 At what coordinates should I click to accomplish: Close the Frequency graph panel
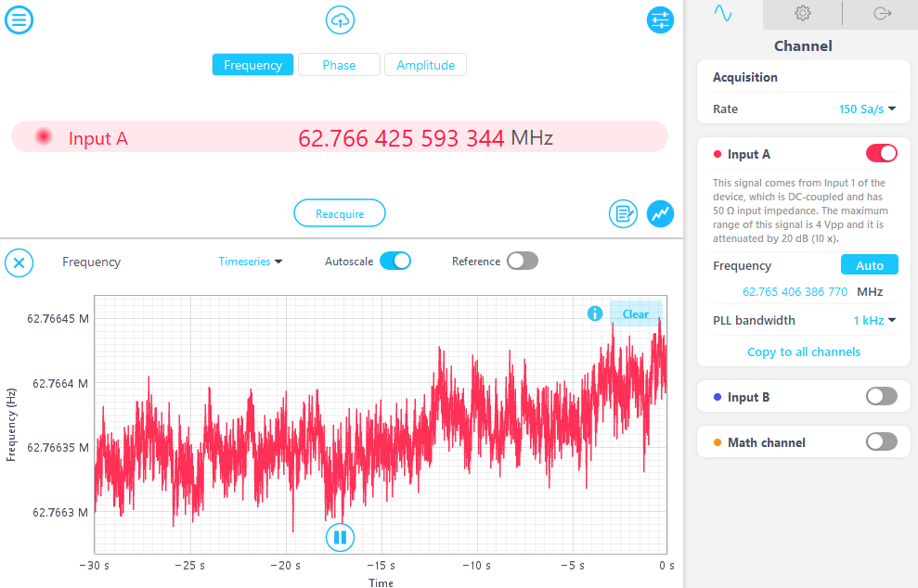19,262
